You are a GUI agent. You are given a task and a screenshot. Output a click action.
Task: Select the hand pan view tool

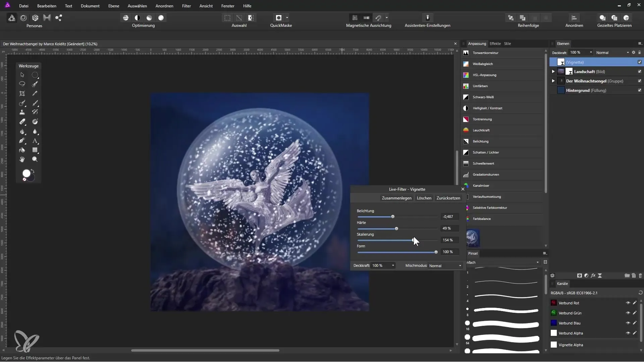[x=22, y=160]
